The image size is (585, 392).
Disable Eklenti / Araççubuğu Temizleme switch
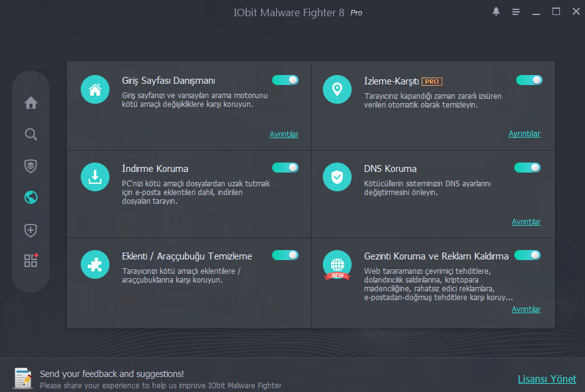[285, 255]
